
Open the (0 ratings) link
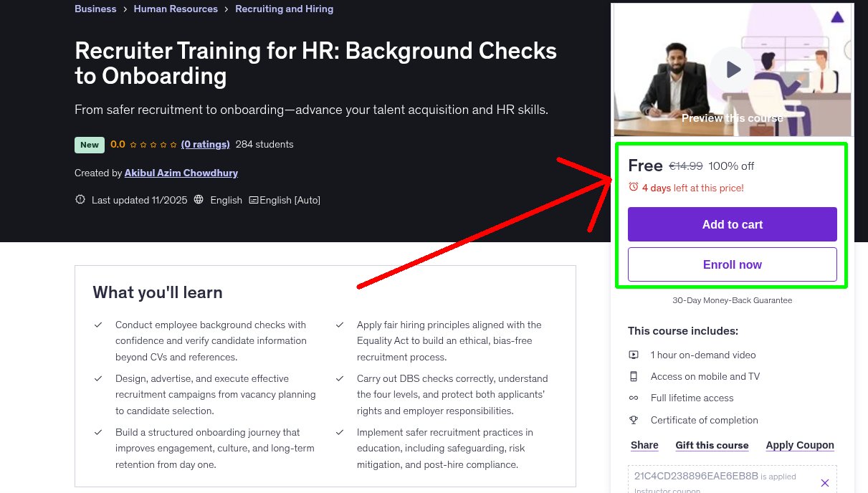[206, 144]
